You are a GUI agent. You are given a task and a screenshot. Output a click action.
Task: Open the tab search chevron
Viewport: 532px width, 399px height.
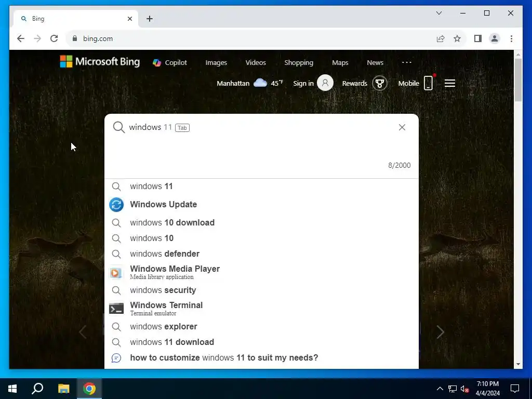tap(438, 13)
